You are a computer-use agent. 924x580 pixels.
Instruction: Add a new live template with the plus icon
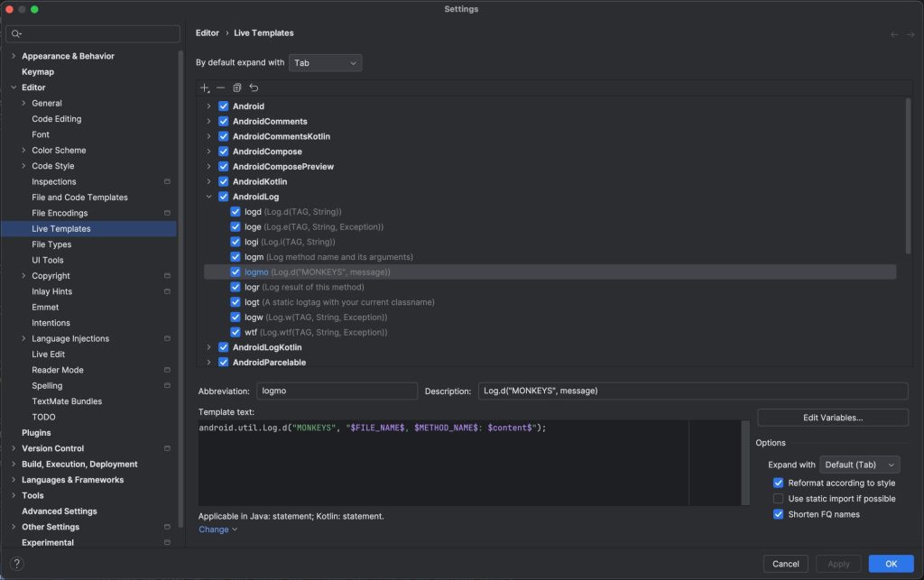204,87
